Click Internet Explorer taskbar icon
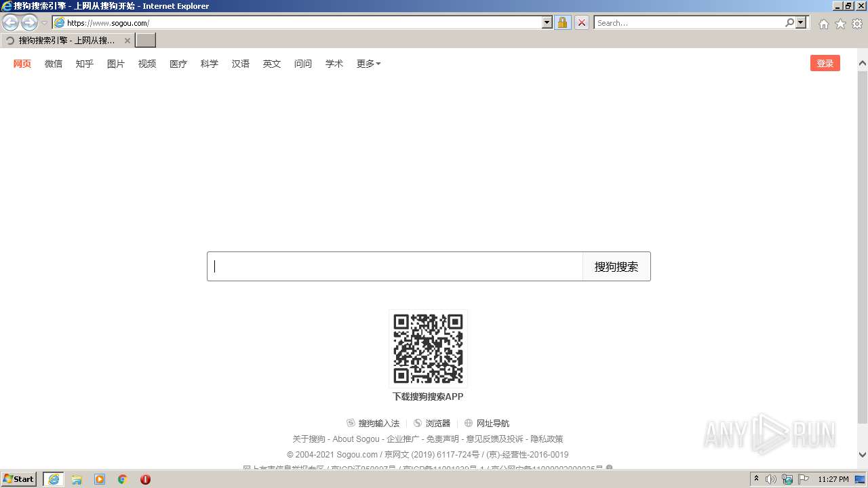 pos(53,479)
